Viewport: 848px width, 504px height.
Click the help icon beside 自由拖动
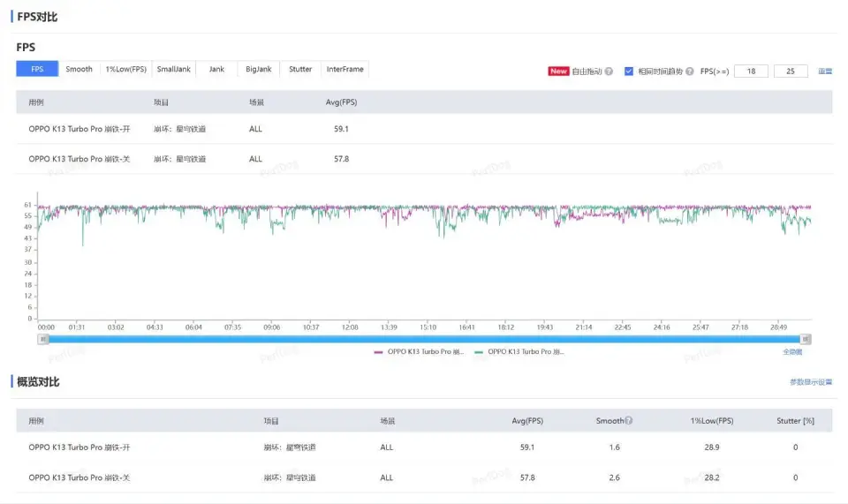click(609, 71)
